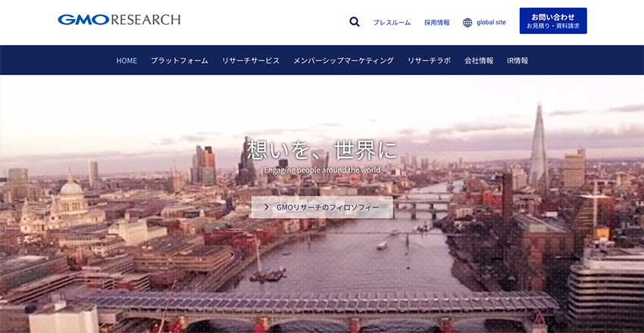
Task: Click the Engaging people around the world tagline
Action: point(322,170)
